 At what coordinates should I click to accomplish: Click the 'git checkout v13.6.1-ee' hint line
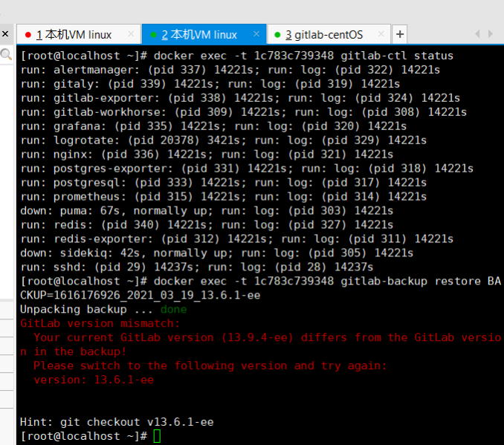[x=117, y=422]
